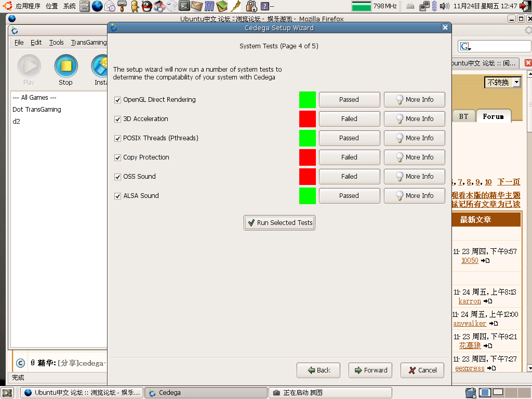
Task: Open the 应用程序 applications menu
Action: pos(28,6)
